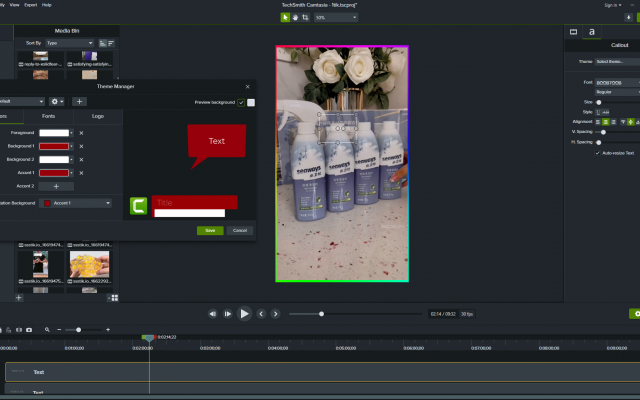Screen dimensions: 640x400
Task: Save the theme
Action: coord(210,231)
